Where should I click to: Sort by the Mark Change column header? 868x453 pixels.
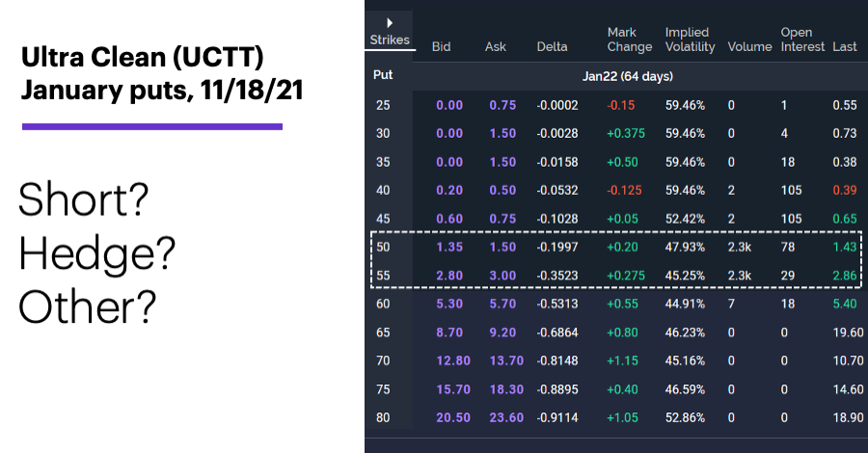coord(630,40)
